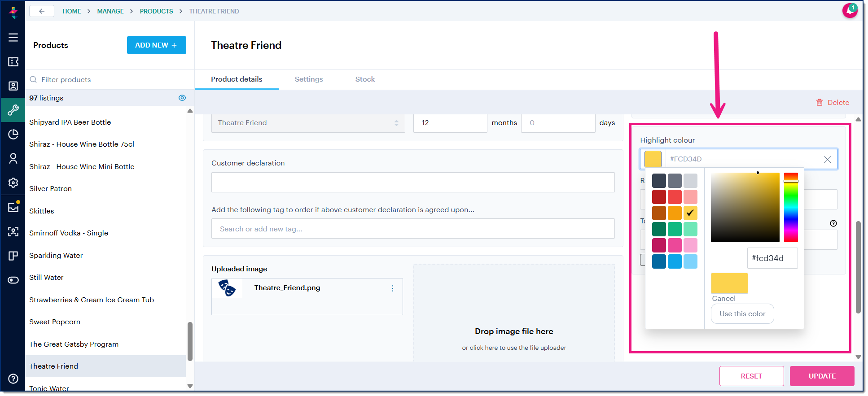Click the Theatre_Friend.png mask thumbnail

[x=227, y=288]
